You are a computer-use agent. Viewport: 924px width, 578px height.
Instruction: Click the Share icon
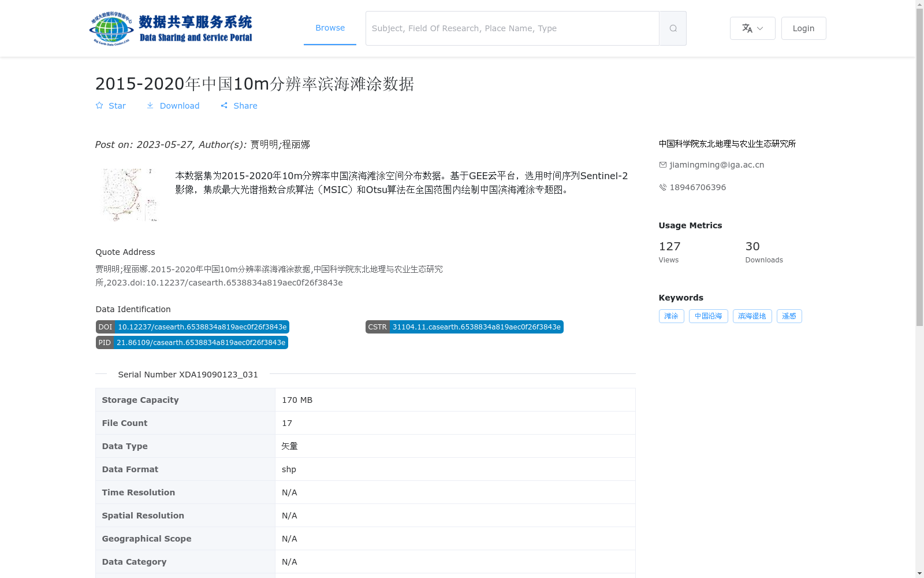[224, 105]
